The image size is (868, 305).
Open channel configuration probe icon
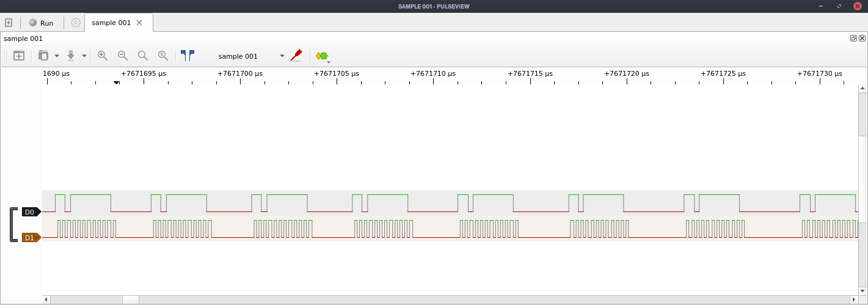point(296,56)
